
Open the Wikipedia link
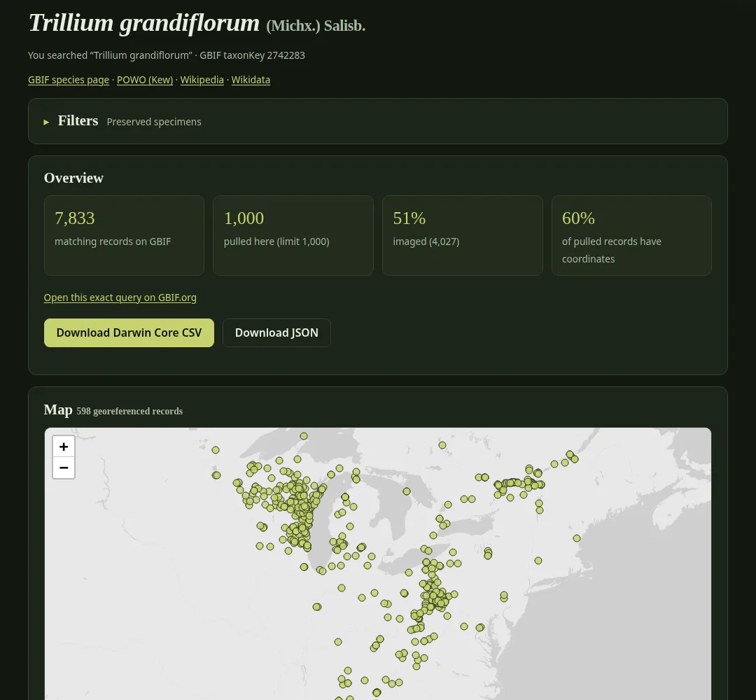[x=202, y=80]
